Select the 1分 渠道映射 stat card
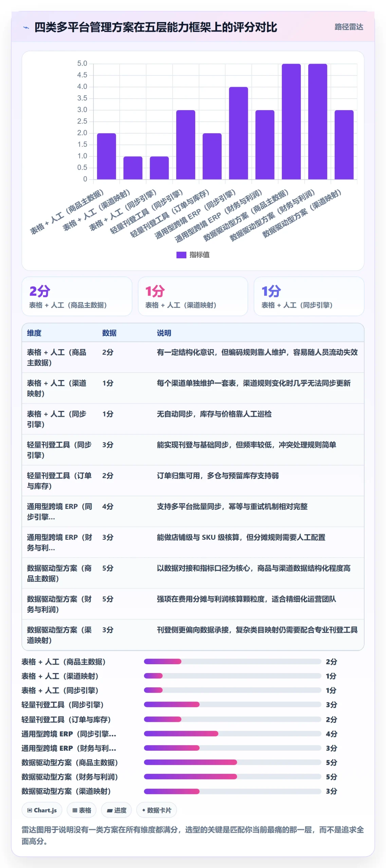 (x=193, y=296)
